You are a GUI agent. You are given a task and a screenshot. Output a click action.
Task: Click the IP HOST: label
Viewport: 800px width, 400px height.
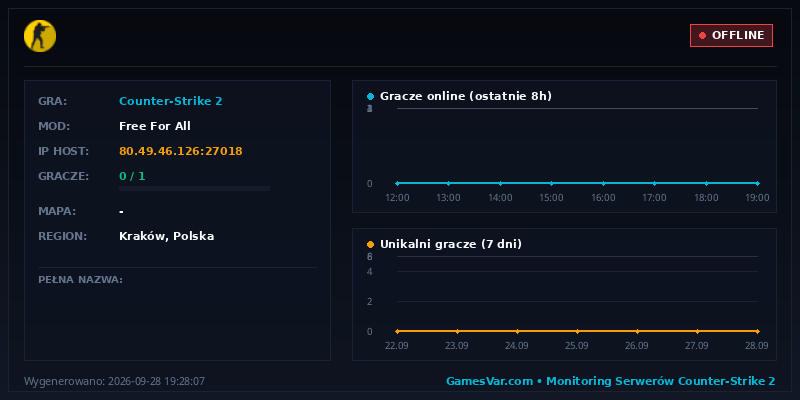[x=64, y=151]
